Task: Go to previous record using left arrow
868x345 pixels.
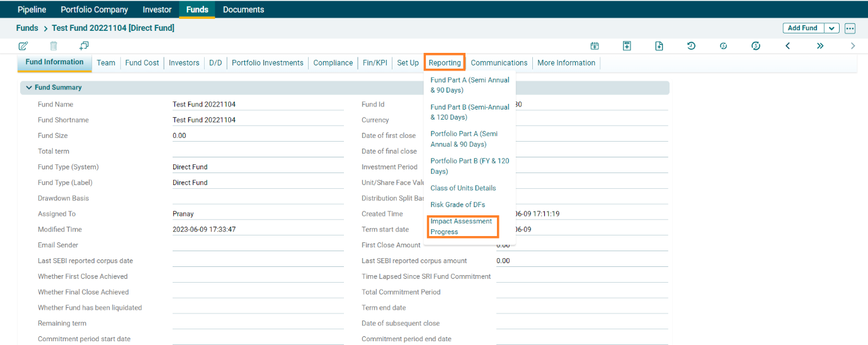Action: click(x=787, y=46)
